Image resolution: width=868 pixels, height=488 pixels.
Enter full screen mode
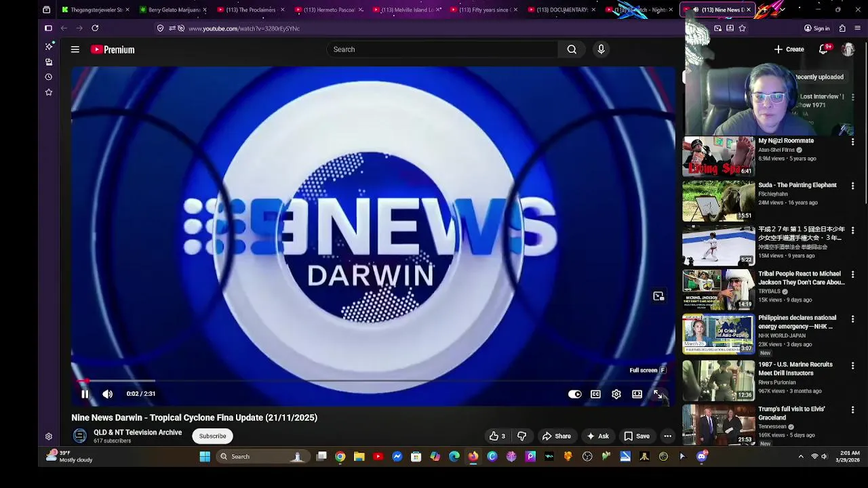point(657,394)
